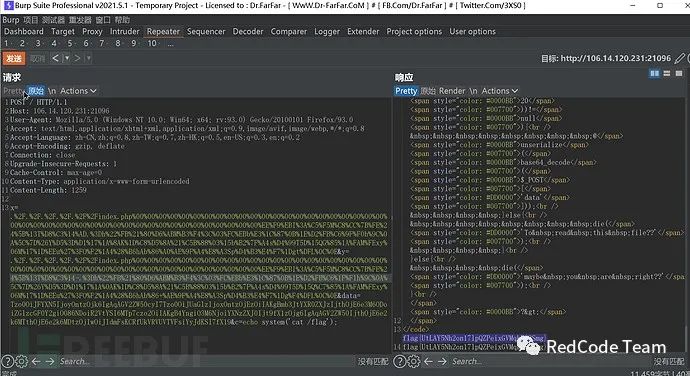Open the Decoder tab

[x=248, y=31]
